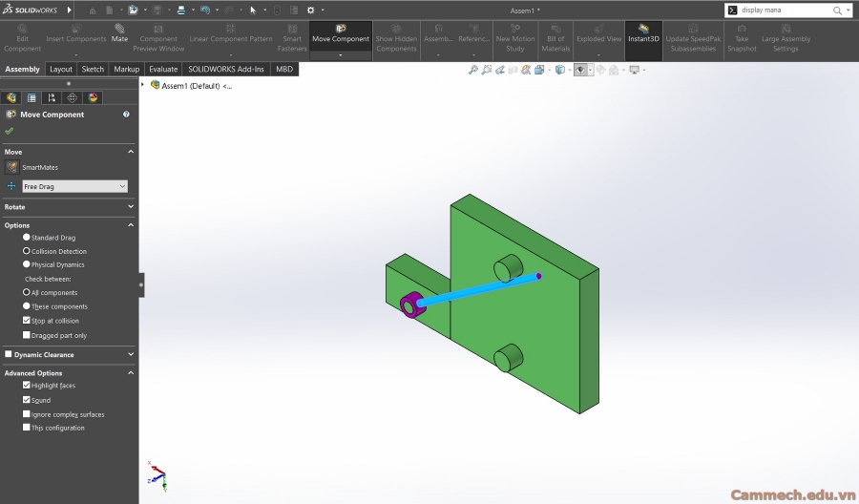Click the Hide/Show Items eye icon
Screen dimensions: 859x504
[x=580, y=70]
